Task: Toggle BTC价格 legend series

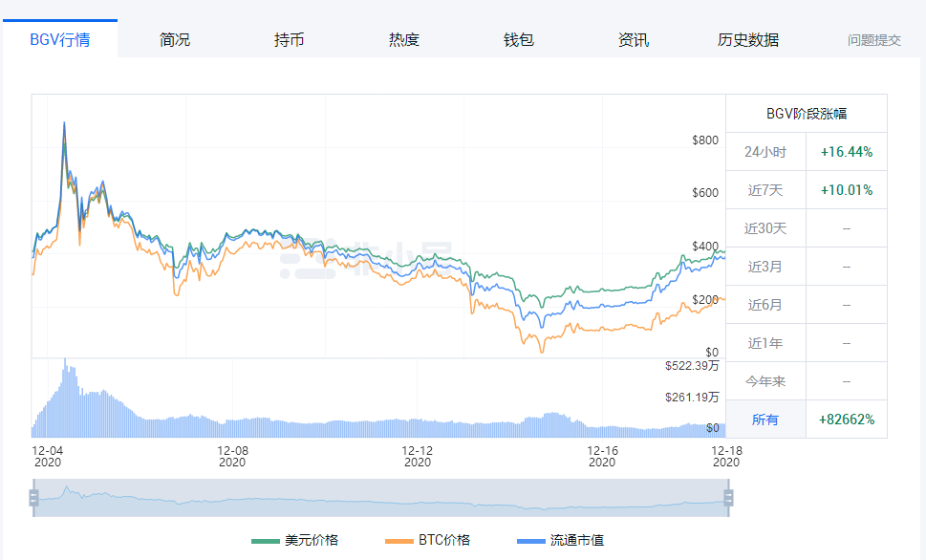Action: pyautogui.click(x=427, y=540)
